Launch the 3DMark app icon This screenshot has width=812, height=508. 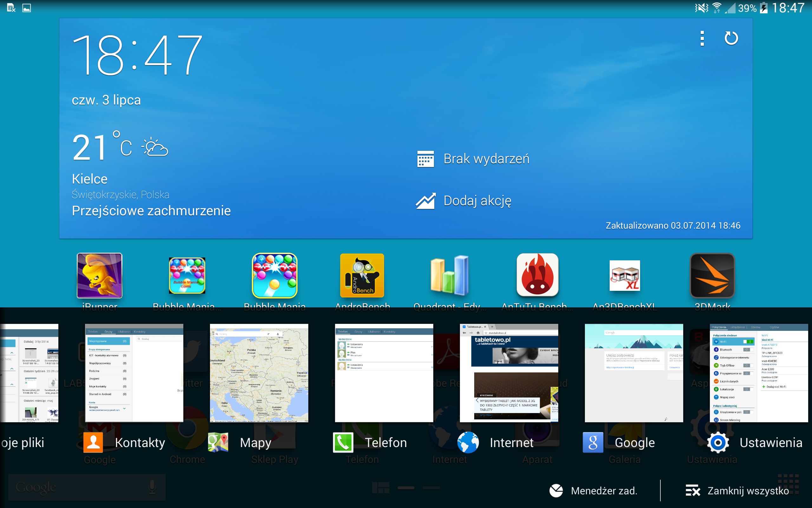click(712, 276)
